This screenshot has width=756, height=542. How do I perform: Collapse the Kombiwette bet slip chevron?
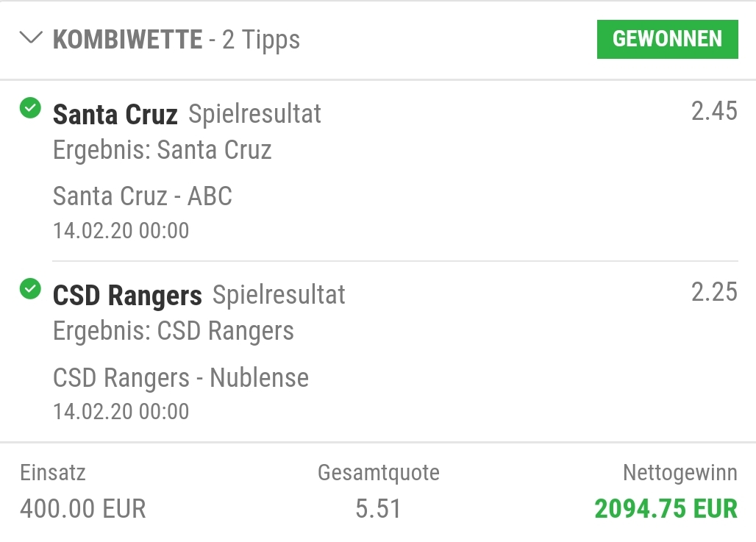pyautogui.click(x=32, y=38)
